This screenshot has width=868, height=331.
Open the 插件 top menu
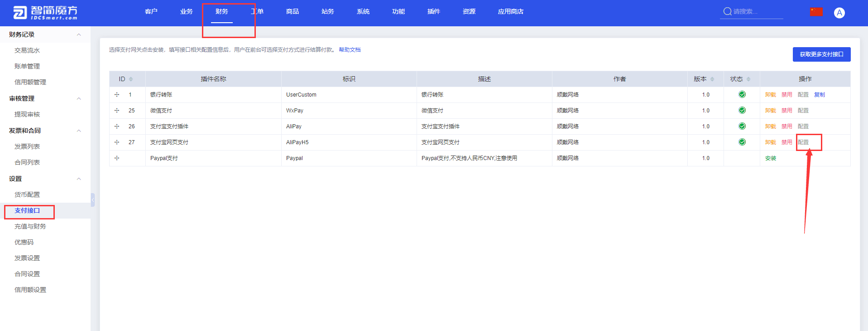tap(434, 11)
